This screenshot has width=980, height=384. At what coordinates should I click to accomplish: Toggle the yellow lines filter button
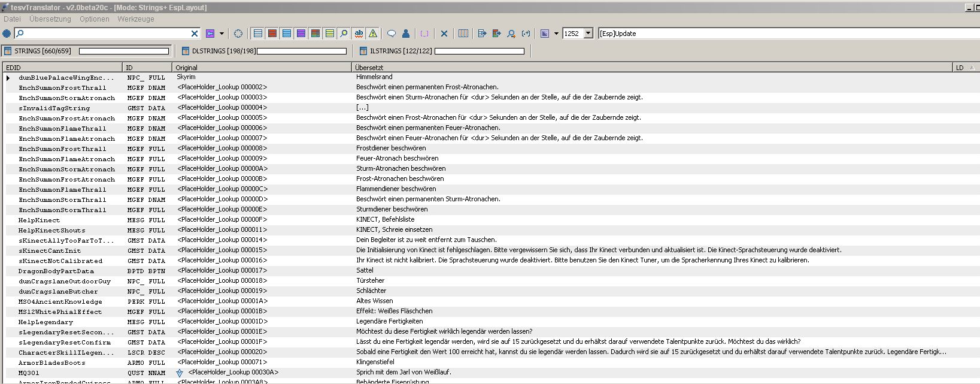(x=329, y=34)
